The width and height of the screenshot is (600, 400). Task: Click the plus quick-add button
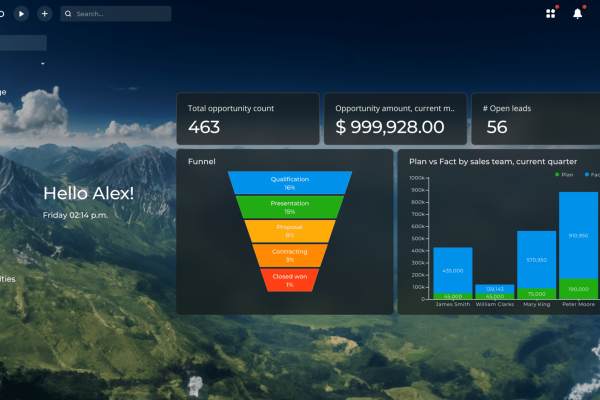click(x=44, y=14)
